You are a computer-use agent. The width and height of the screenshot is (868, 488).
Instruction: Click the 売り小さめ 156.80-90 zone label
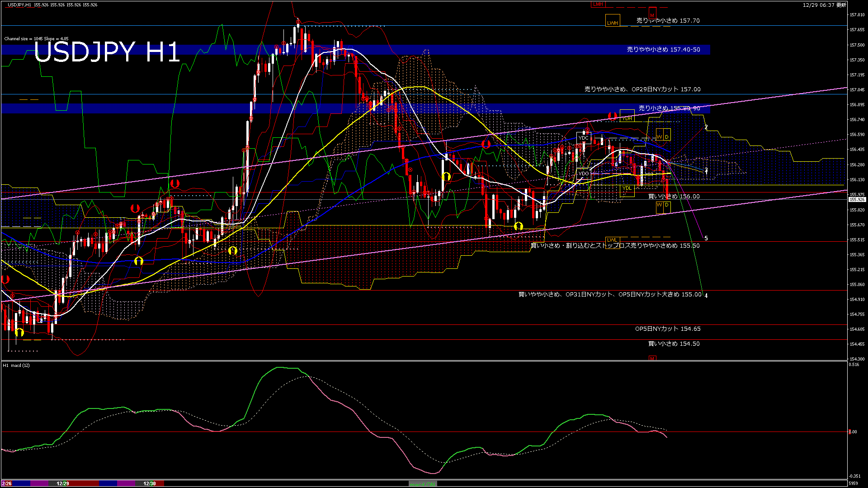pos(669,108)
